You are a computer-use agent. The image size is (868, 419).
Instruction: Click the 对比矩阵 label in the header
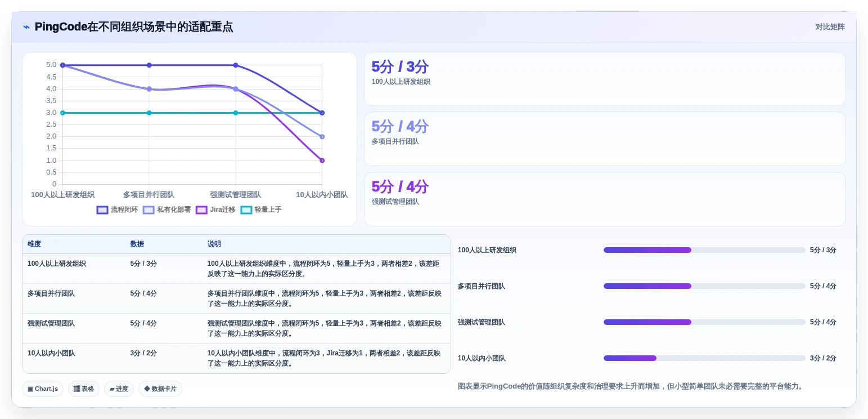pos(830,27)
